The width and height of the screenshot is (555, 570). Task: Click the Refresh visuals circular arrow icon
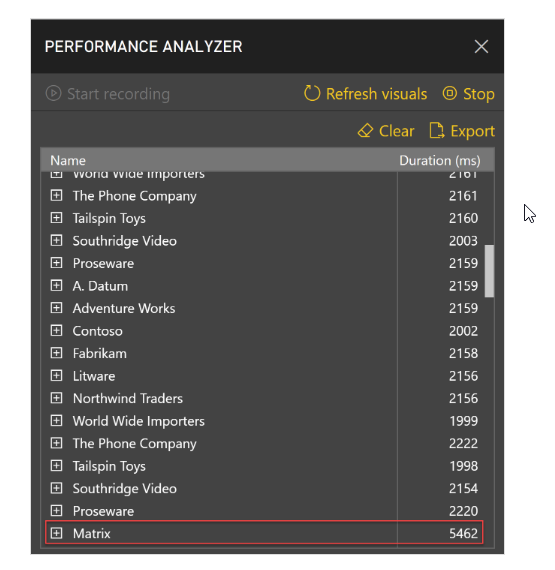tap(312, 93)
